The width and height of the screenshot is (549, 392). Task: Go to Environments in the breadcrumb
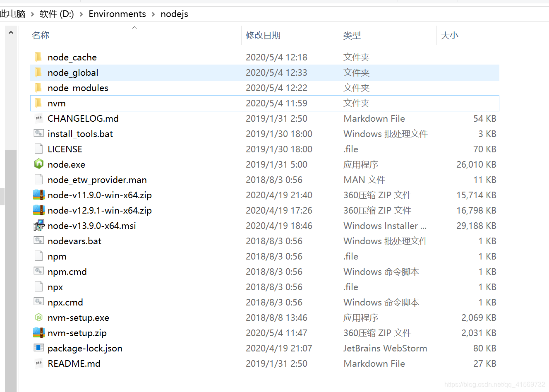pyautogui.click(x=117, y=14)
